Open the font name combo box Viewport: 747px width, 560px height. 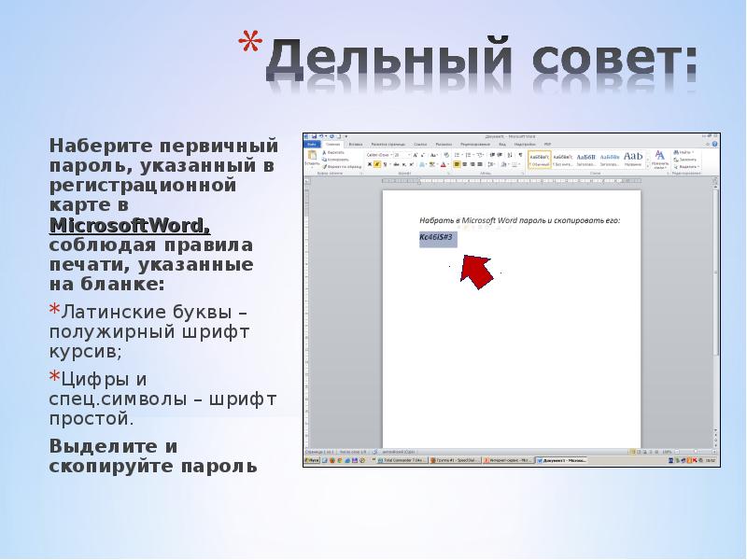[379, 155]
